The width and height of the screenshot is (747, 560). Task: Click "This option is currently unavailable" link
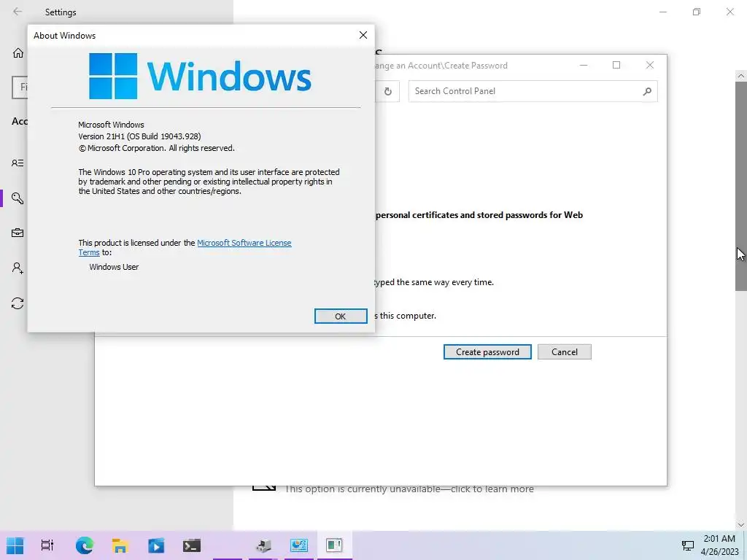point(409,489)
